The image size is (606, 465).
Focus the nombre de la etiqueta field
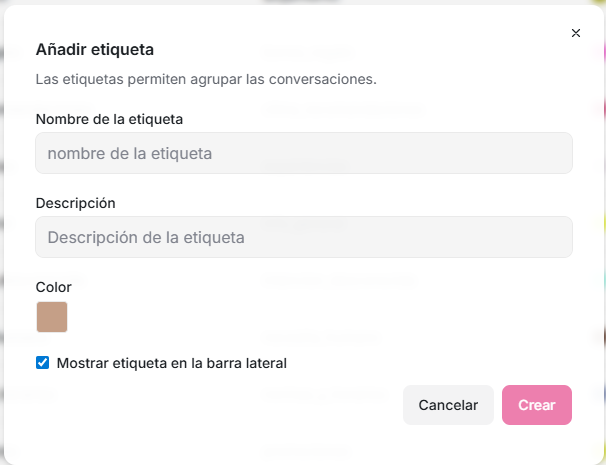pos(304,154)
